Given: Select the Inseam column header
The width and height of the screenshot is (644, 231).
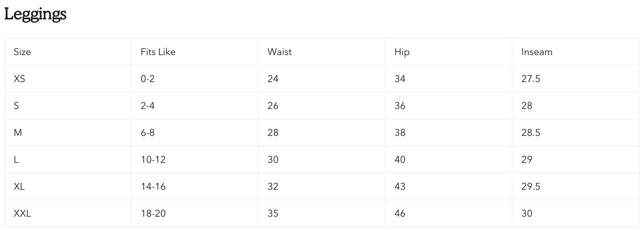Looking at the screenshot, I should [x=536, y=52].
